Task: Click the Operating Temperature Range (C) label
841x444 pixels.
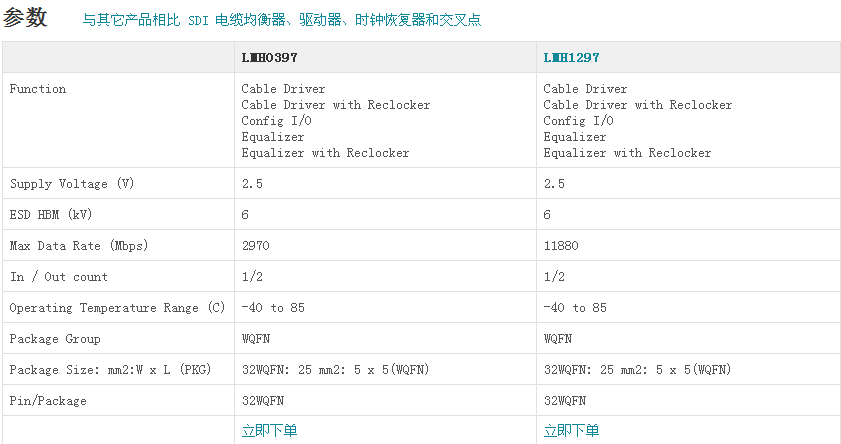Action: pos(118,308)
